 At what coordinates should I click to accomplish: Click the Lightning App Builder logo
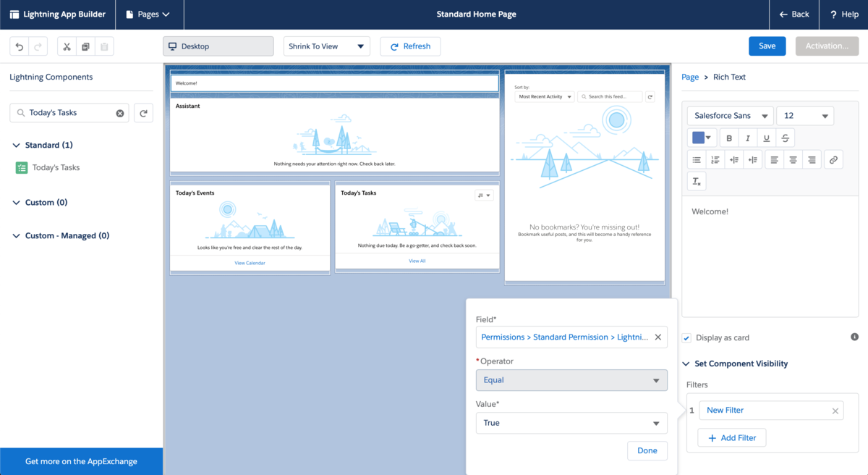tap(14, 14)
